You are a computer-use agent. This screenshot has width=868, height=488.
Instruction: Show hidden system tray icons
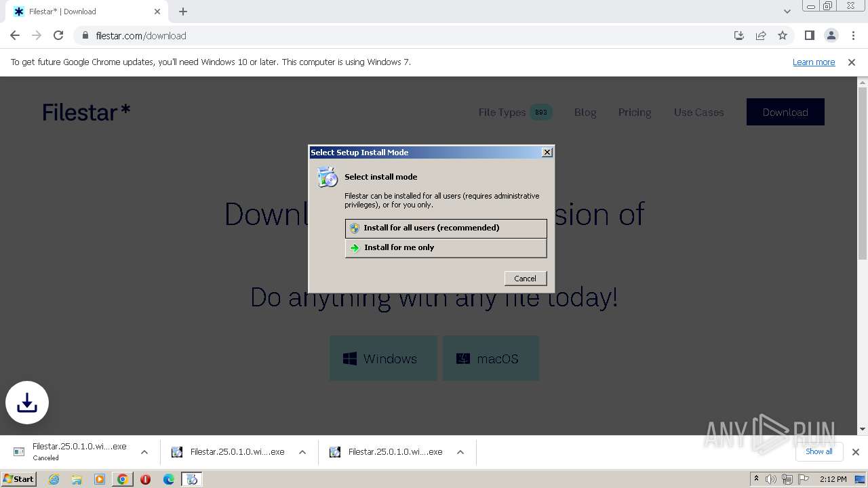tap(756, 479)
